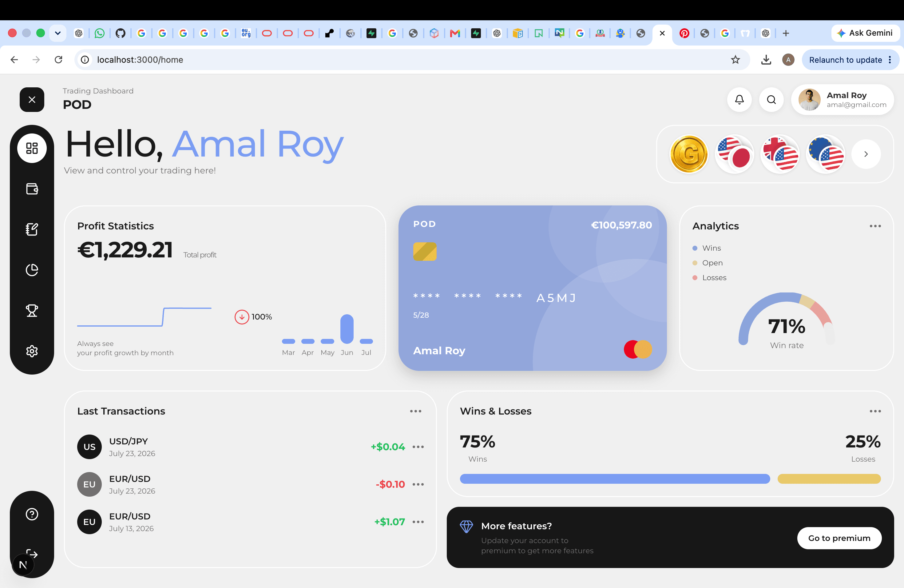Viewport: 904px width, 588px height.
Task: Click Ask Gemini button
Action: coord(865,33)
